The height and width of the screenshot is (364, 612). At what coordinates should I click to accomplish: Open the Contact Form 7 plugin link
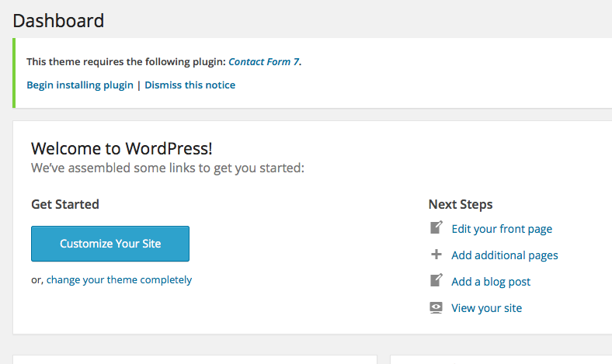[263, 61]
